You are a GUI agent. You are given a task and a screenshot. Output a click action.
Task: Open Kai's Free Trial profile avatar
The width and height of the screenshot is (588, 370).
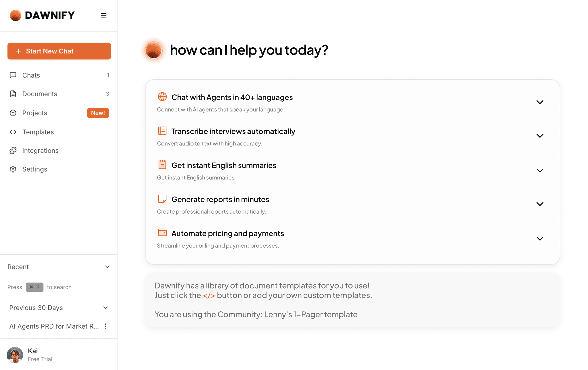point(15,355)
